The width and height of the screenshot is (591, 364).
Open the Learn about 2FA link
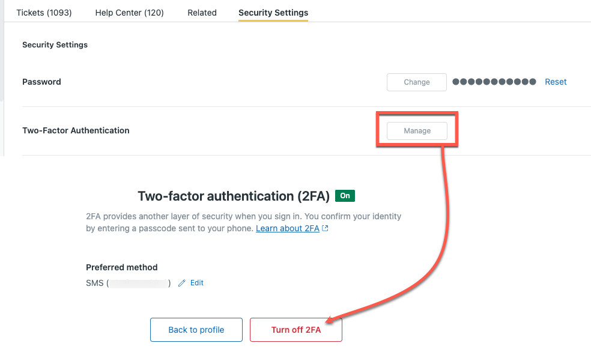click(288, 228)
